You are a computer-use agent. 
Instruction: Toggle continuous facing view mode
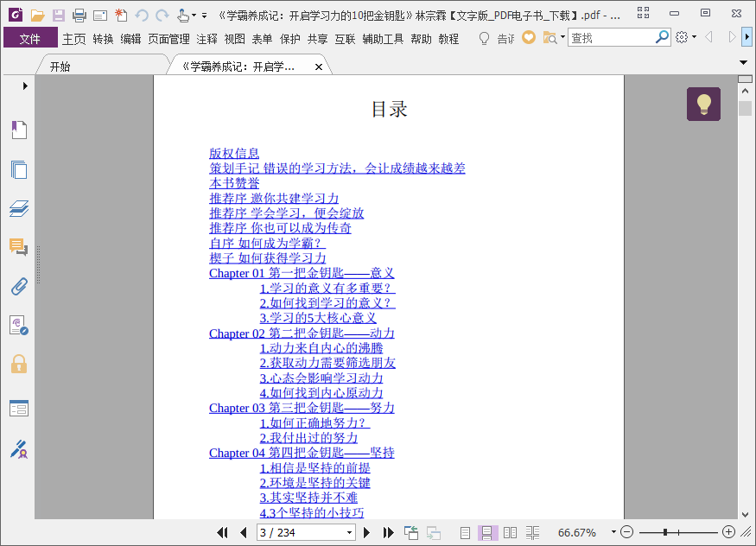pos(532,532)
